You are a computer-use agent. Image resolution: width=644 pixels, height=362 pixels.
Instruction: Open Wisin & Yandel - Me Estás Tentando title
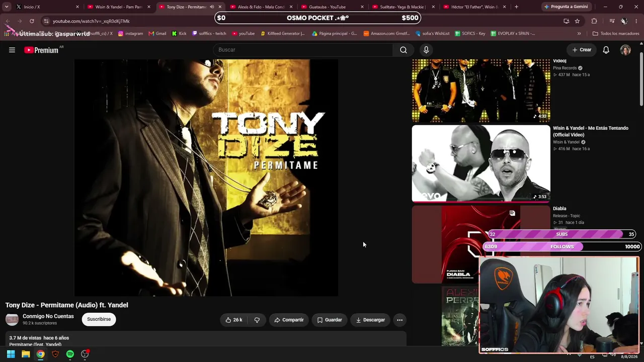[x=591, y=131]
